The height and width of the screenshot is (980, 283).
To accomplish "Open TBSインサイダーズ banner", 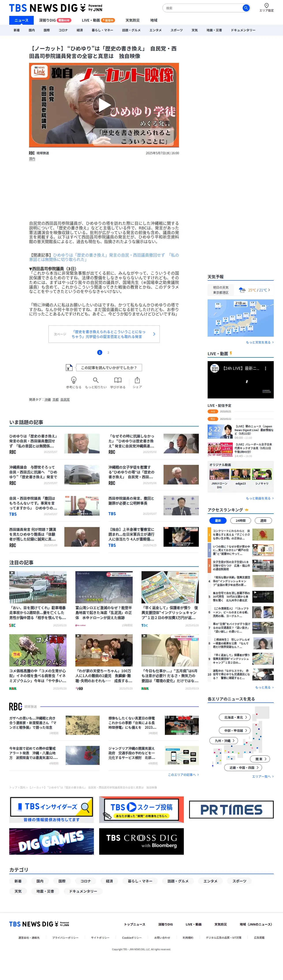I will coord(51,809).
